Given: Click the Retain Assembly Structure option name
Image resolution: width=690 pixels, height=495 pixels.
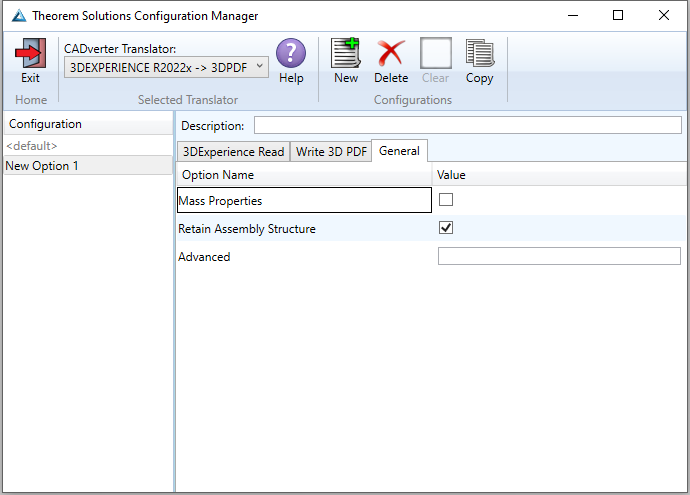Looking at the screenshot, I should click(x=247, y=229).
